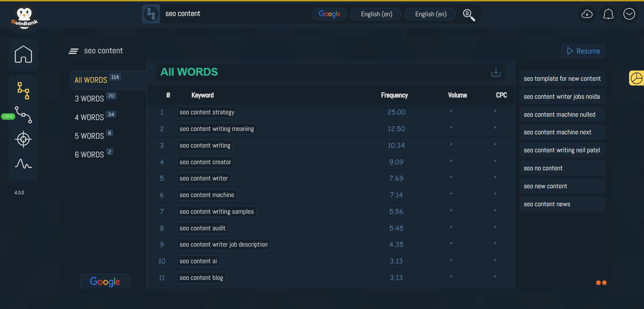Image resolution: width=644 pixels, height=309 pixels.
Task: Click keyword 'seo content machine' in row 6
Action: [207, 195]
